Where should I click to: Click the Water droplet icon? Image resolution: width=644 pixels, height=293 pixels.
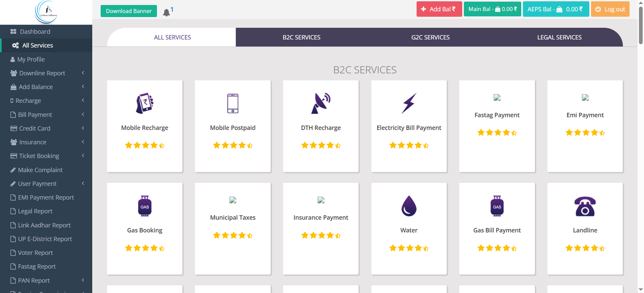[409, 206]
